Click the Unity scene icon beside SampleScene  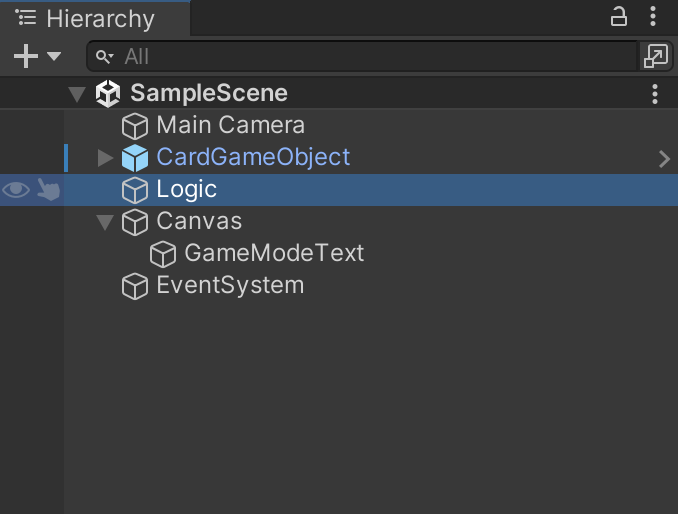click(x=108, y=94)
